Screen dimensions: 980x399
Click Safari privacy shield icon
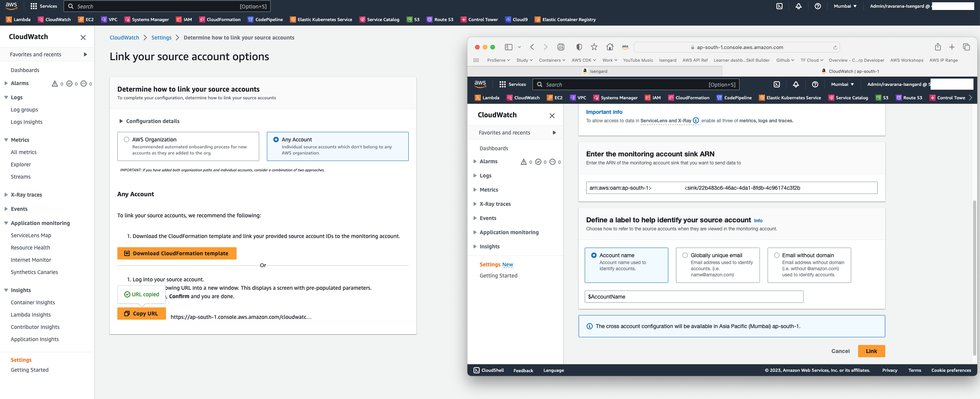[x=579, y=47]
